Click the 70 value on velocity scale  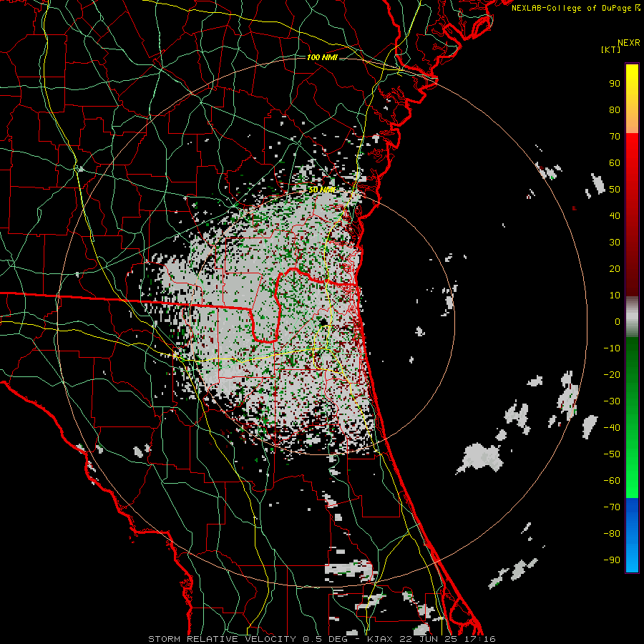point(615,137)
